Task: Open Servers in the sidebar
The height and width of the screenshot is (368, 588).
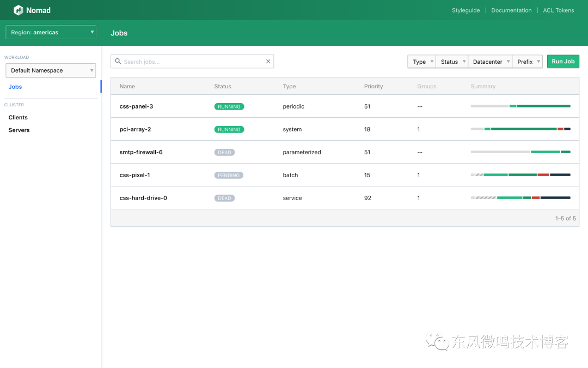Action: click(x=19, y=130)
